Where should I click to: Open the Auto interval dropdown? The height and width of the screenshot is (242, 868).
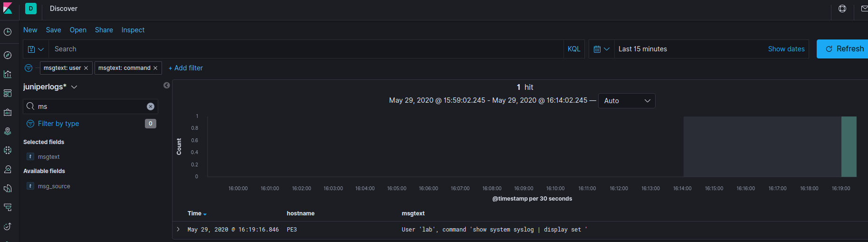click(627, 101)
